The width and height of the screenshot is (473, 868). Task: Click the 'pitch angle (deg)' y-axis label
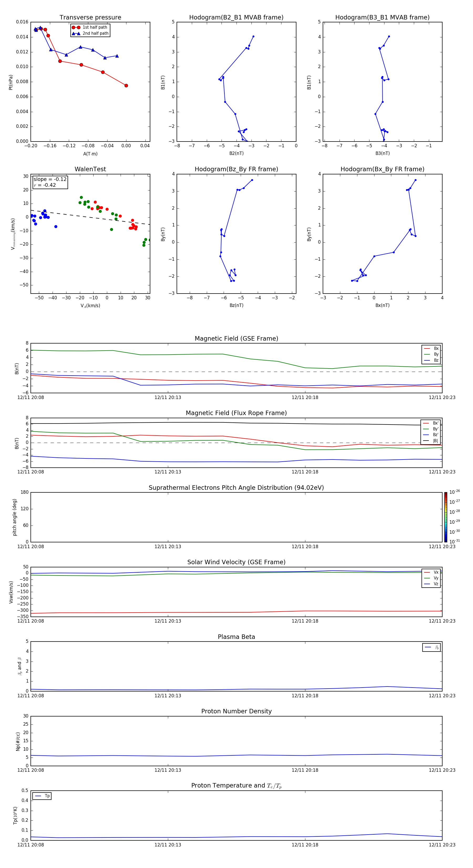click(x=14, y=517)
